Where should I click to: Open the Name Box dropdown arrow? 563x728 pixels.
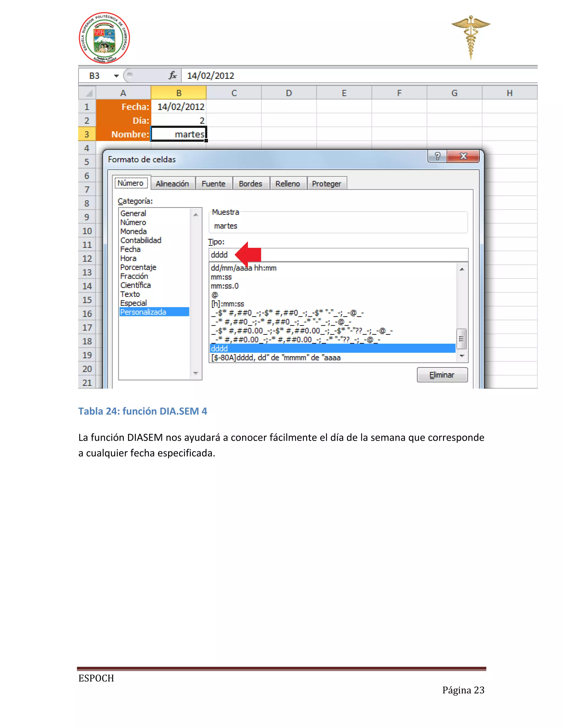pyautogui.click(x=116, y=76)
